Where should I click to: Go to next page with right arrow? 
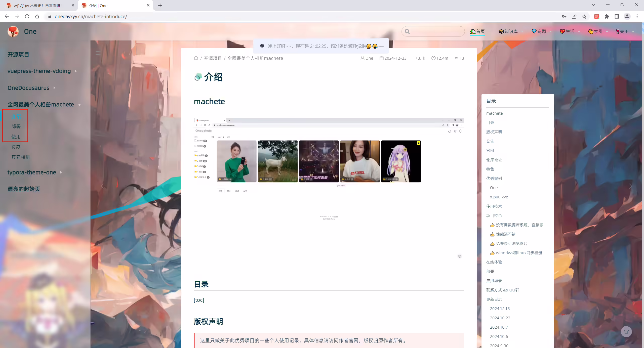tap(630, 186)
